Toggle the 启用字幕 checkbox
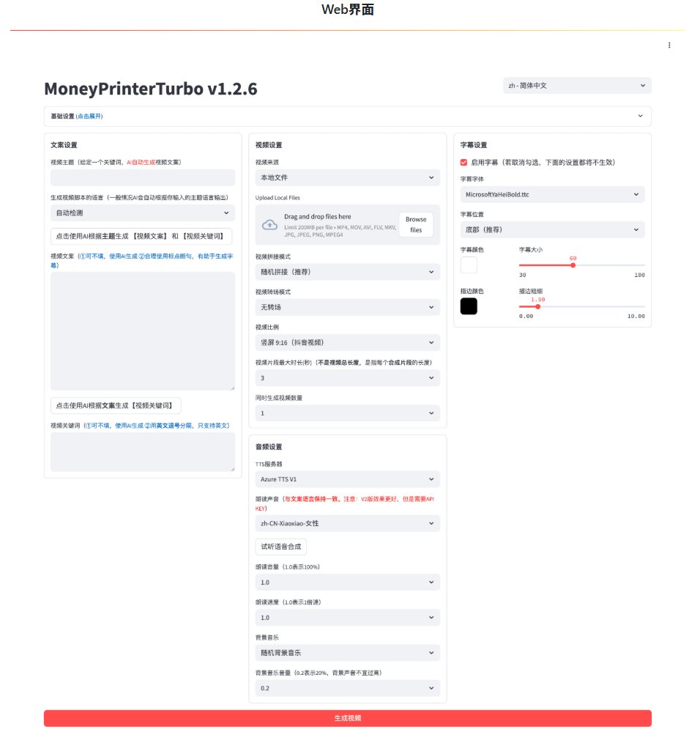This screenshot has width=700, height=732. (463, 163)
